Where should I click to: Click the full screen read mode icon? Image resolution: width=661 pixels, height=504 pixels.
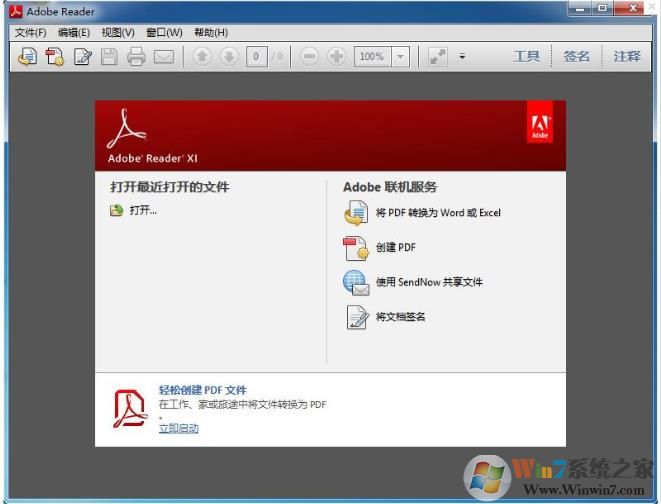(438, 56)
